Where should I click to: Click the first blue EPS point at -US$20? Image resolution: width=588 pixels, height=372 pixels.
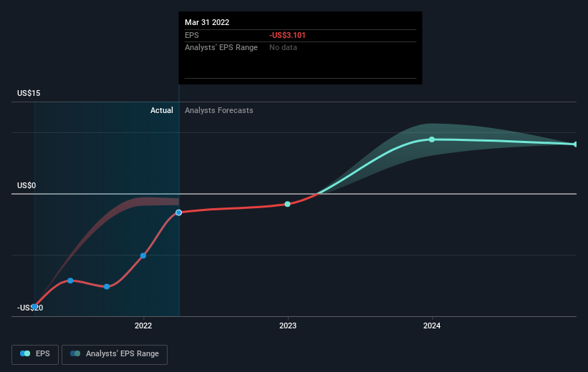click(34, 307)
